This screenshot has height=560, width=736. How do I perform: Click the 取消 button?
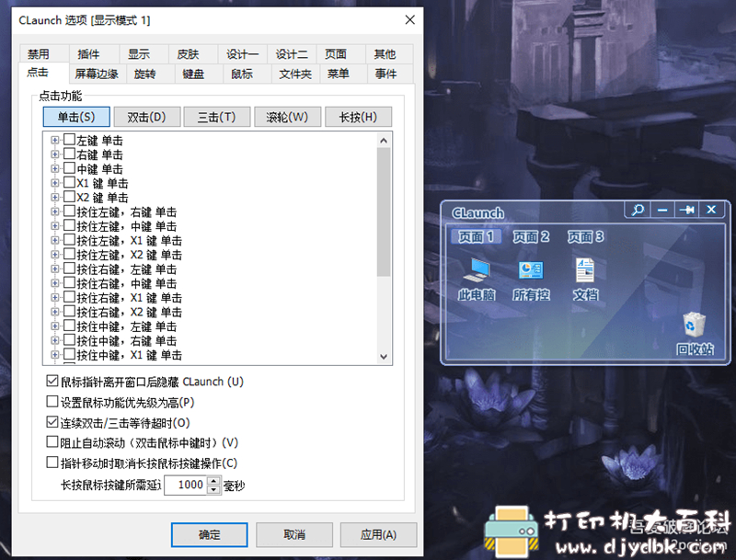pos(294,534)
